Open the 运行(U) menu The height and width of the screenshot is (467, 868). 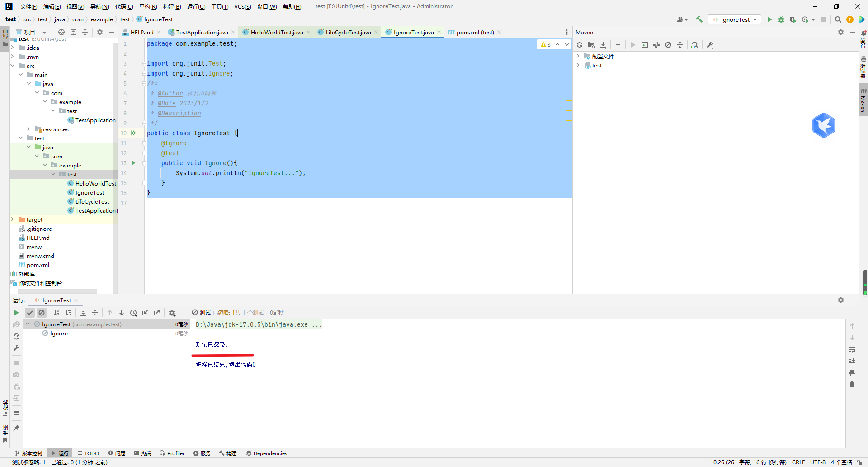[196, 6]
